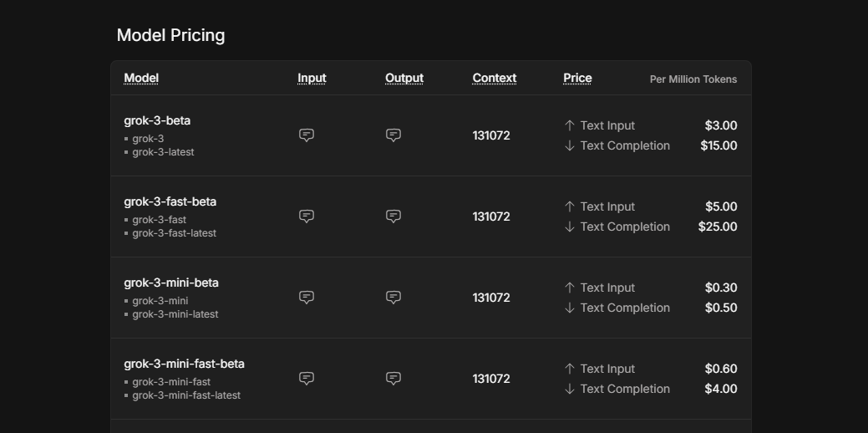Viewport: 868px width, 433px height.
Task: Click the Context column header
Action: pos(495,79)
